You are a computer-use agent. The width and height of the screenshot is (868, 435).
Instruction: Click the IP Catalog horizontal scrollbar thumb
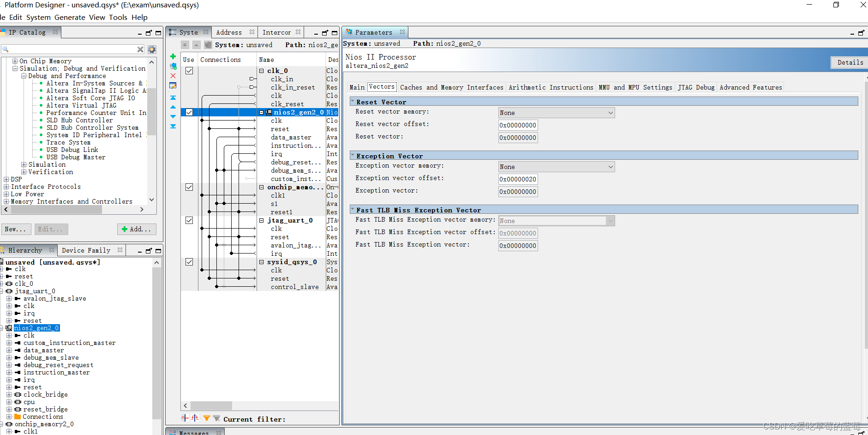coord(56,209)
